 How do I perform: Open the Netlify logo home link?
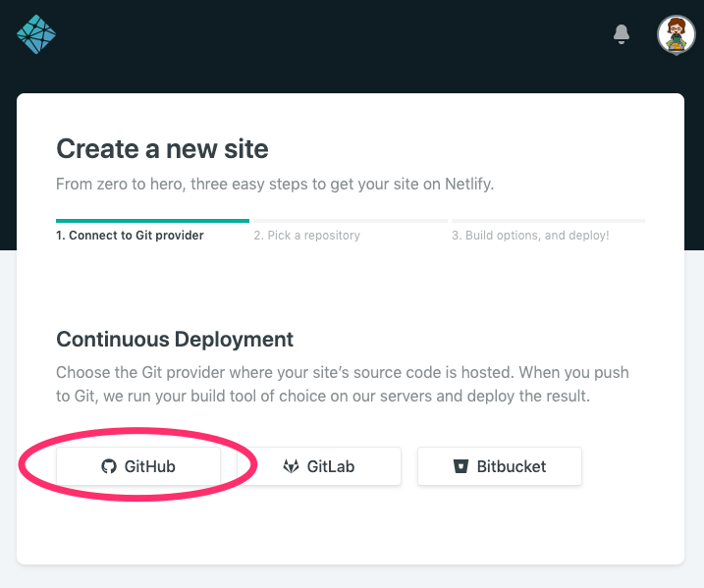point(36,34)
